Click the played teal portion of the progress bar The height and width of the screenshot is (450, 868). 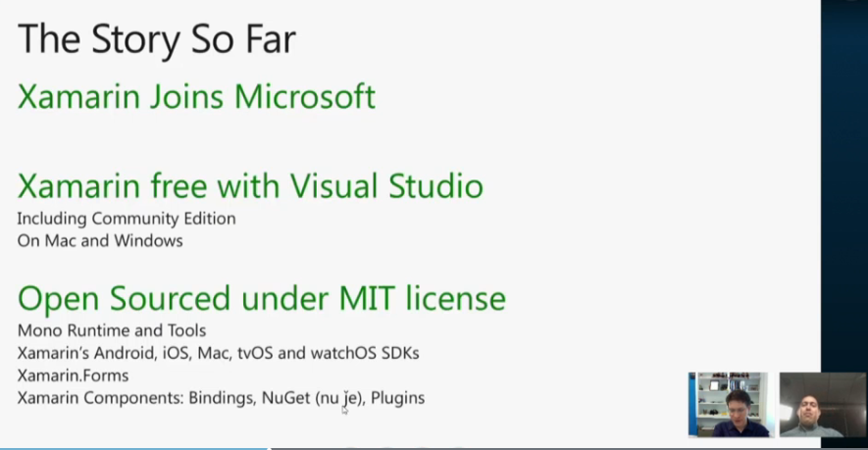pyautogui.click(x=132, y=448)
